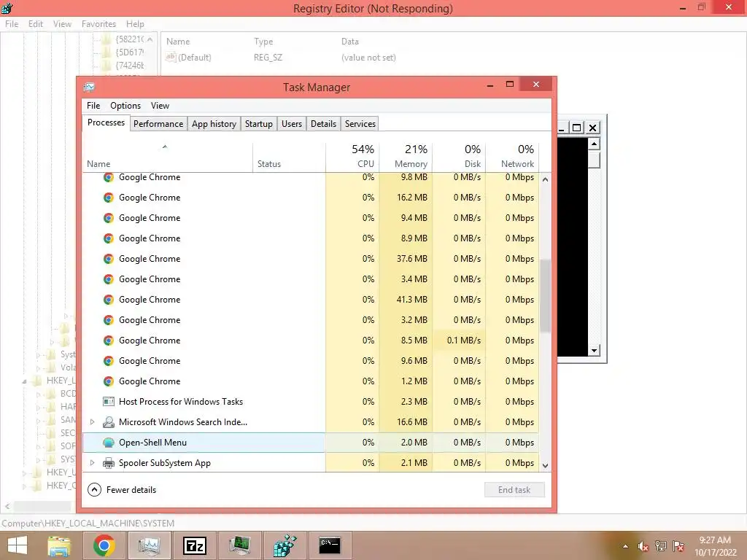The image size is (747, 560).
Task: Switch to the App history tab
Action: [214, 124]
